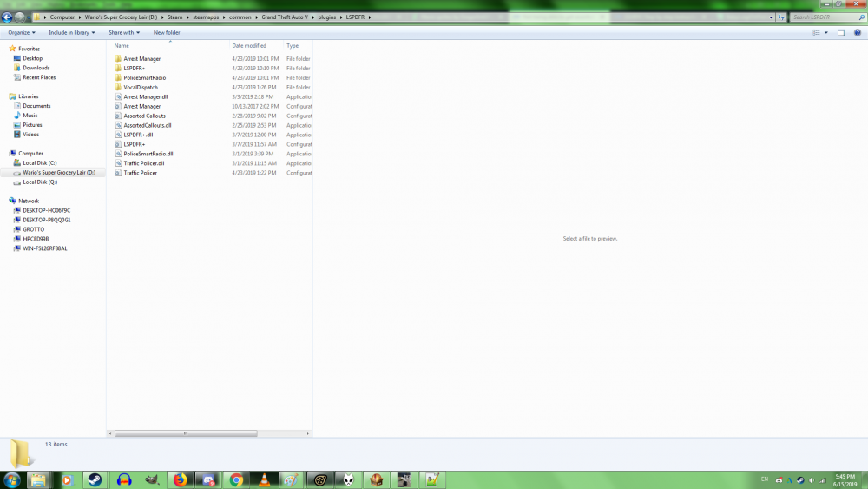868x489 pixels.
Task: Select Local Disk (Q:) in navigation pane
Action: click(x=39, y=182)
